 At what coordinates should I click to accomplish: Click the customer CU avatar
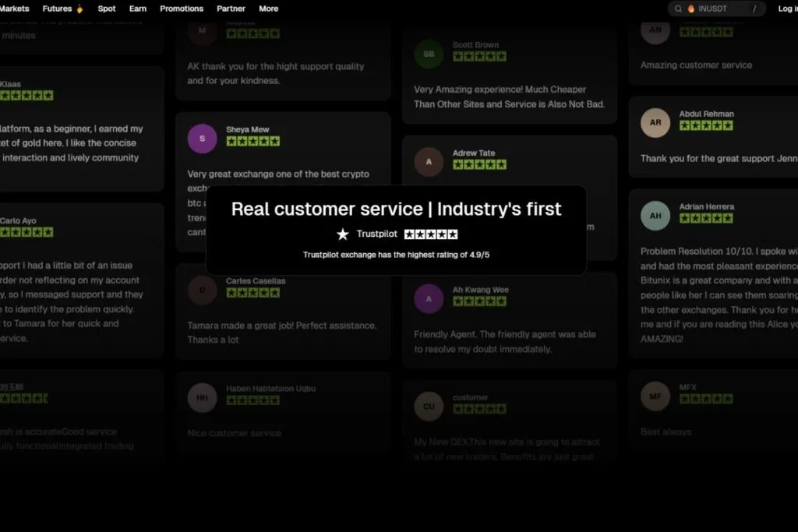pos(429,407)
